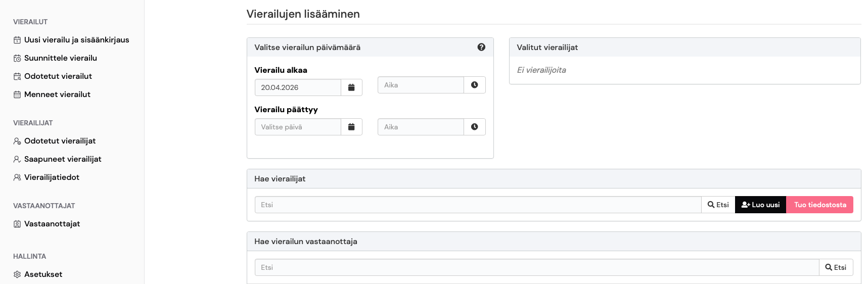The image size is (868, 284).
Task: Click the visitor search Etsi input field
Action: pos(477,205)
